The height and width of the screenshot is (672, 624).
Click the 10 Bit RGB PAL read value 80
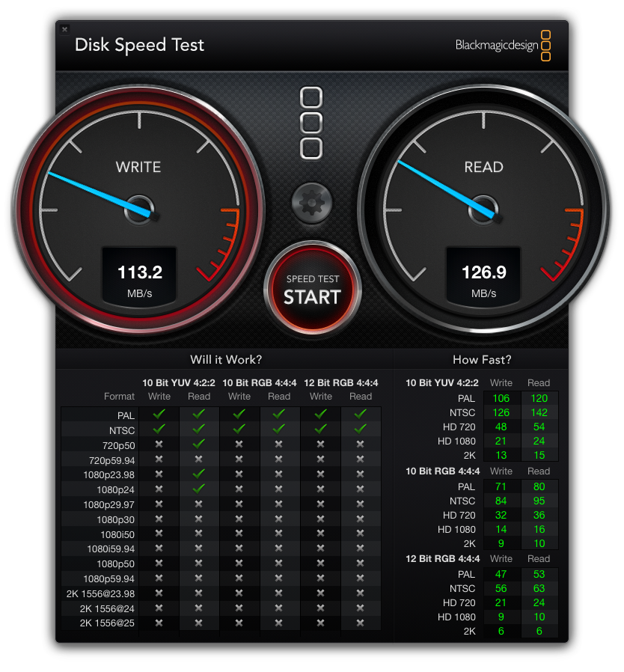click(x=539, y=486)
